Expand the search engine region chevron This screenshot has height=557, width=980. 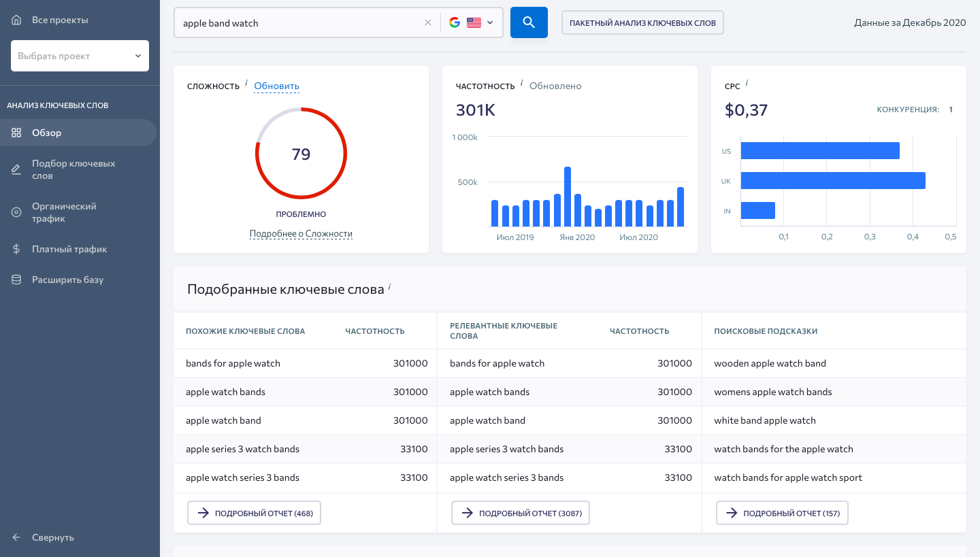[490, 22]
